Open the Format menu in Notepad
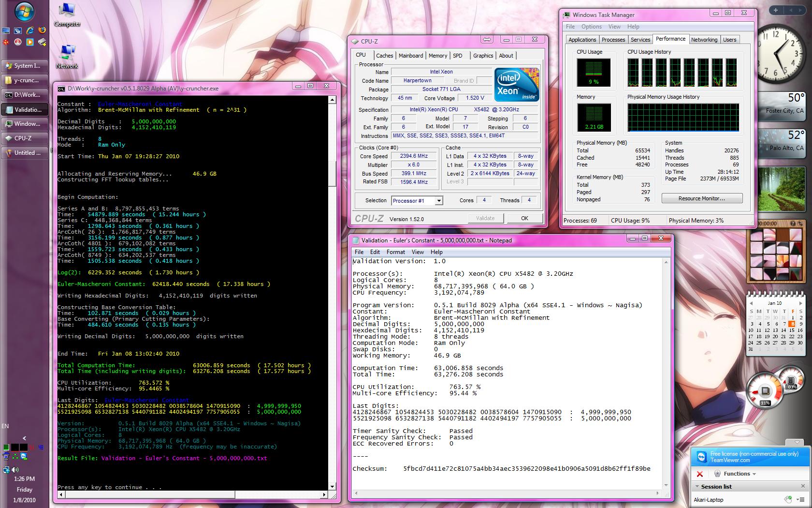 coord(395,252)
